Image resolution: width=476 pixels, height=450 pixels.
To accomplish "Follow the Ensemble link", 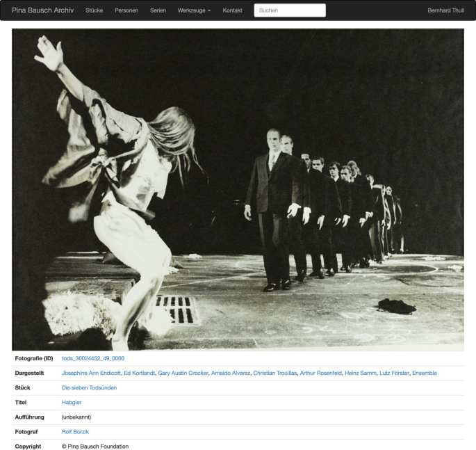I will coord(425,373).
